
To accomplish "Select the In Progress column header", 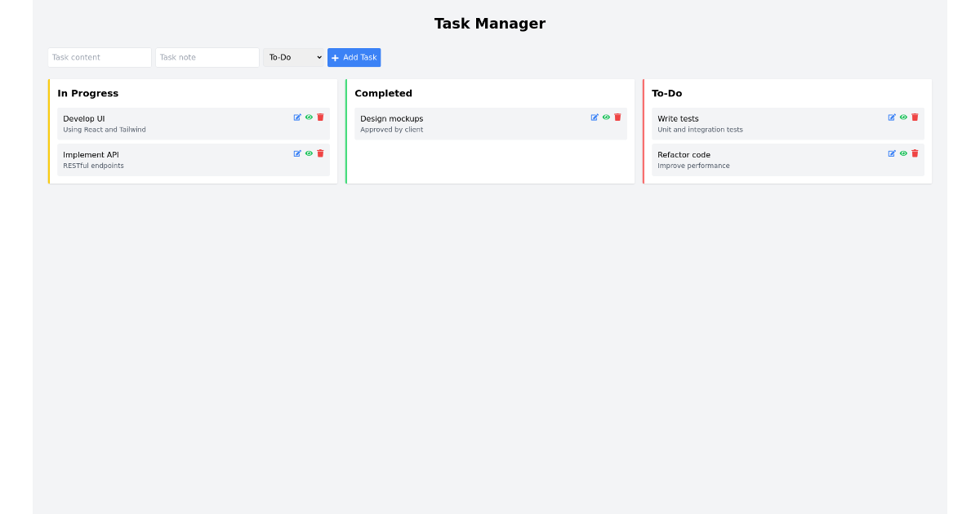I will pos(87,93).
